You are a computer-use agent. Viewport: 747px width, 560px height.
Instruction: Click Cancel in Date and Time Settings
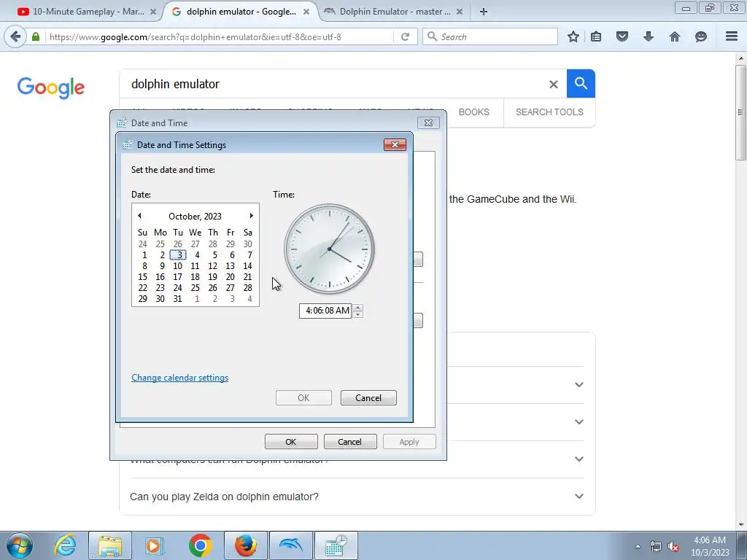tap(368, 398)
